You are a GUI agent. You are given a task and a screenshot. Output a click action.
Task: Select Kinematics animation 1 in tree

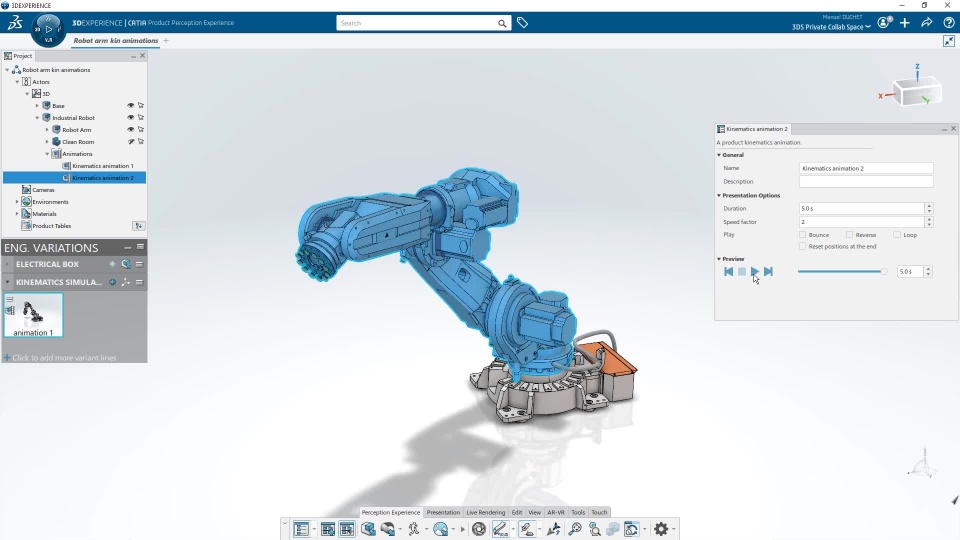tap(102, 166)
